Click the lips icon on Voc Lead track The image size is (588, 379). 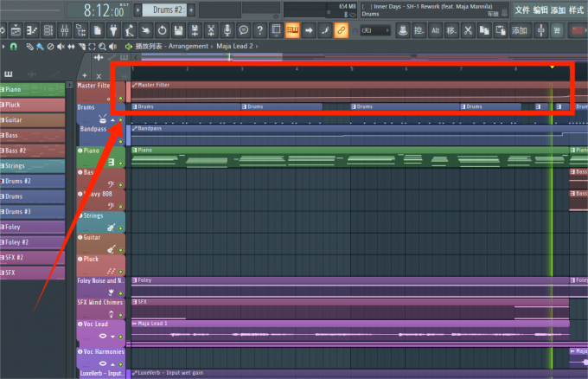[103, 336]
